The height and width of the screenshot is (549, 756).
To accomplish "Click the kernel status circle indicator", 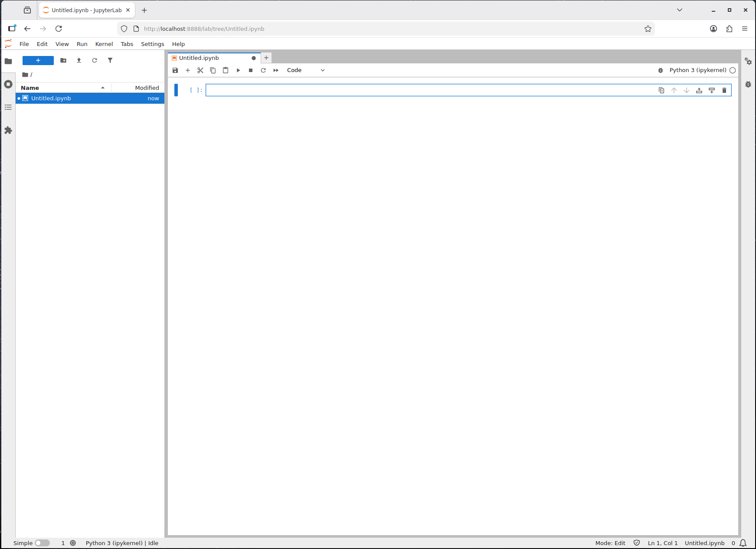I will pyautogui.click(x=733, y=70).
